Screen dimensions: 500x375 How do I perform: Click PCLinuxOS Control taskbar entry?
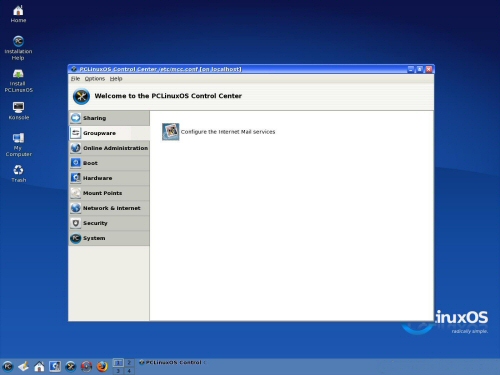tap(173, 362)
